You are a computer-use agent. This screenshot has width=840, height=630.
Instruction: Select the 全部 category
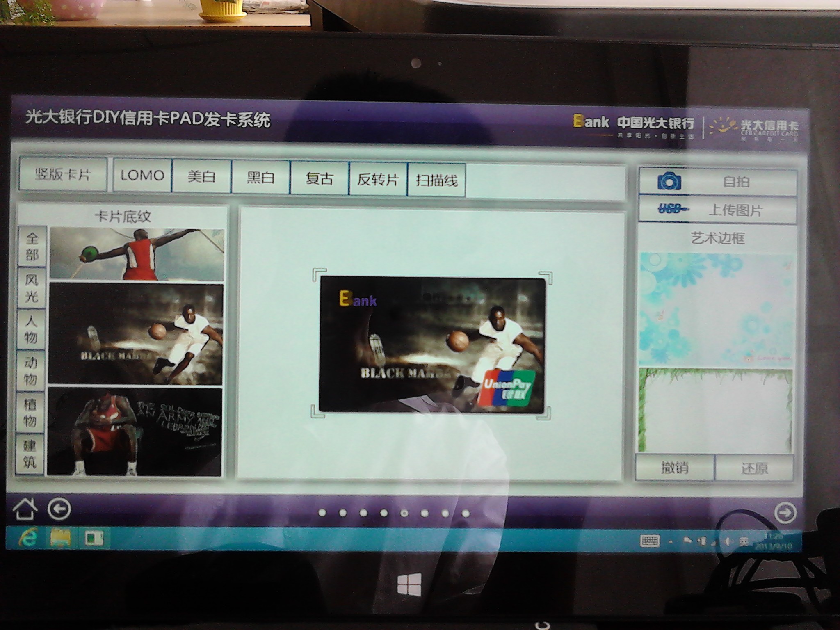point(32,247)
